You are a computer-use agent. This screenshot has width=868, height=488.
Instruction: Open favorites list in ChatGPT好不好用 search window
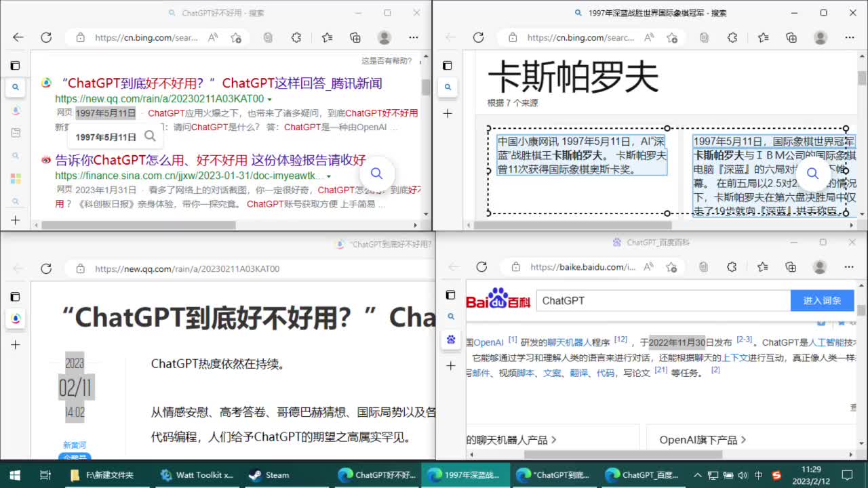[327, 38]
